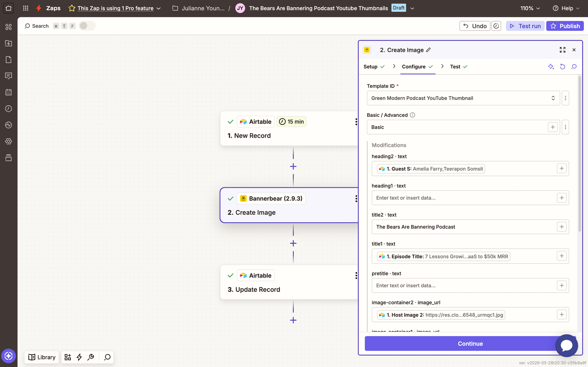
Task: Open the add-components grid icon in bottom toolbar
Action: pyautogui.click(x=68, y=357)
